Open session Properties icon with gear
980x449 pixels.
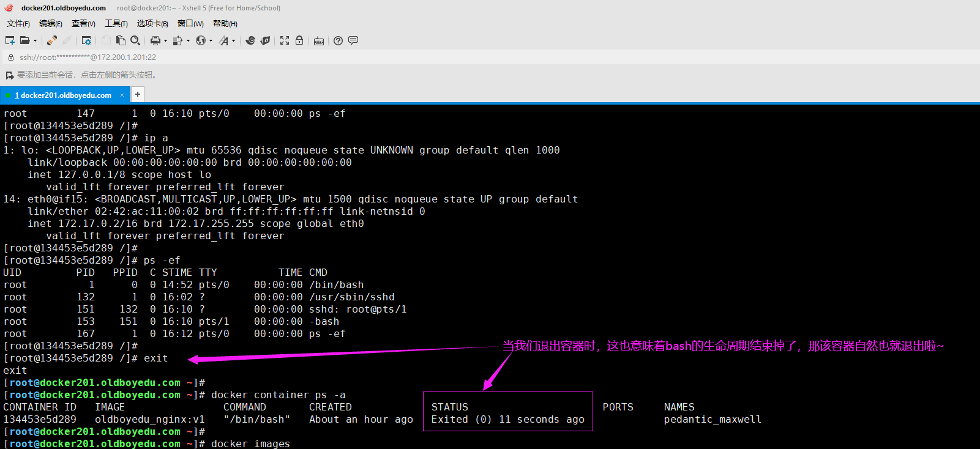[x=86, y=40]
